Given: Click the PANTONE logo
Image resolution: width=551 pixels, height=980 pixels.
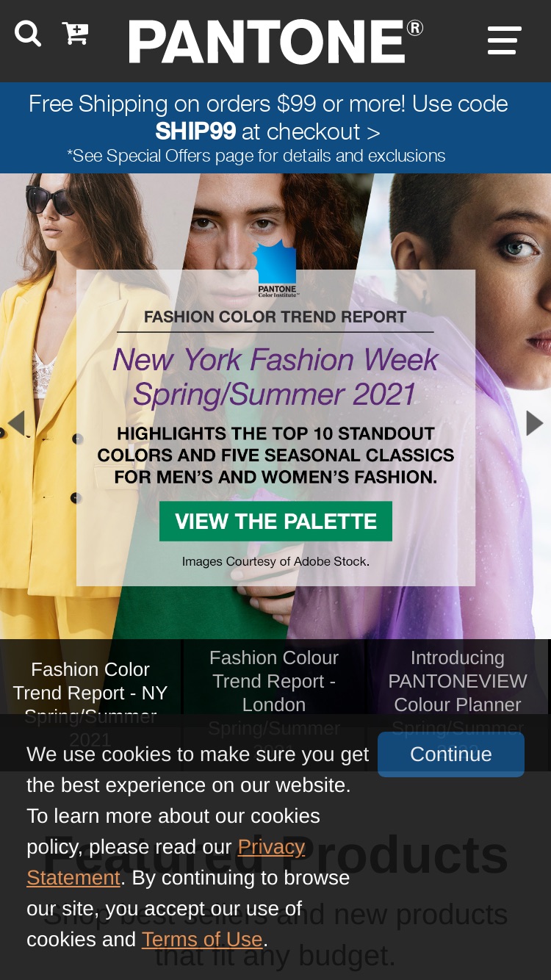Looking at the screenshot, I should (275, 41).
